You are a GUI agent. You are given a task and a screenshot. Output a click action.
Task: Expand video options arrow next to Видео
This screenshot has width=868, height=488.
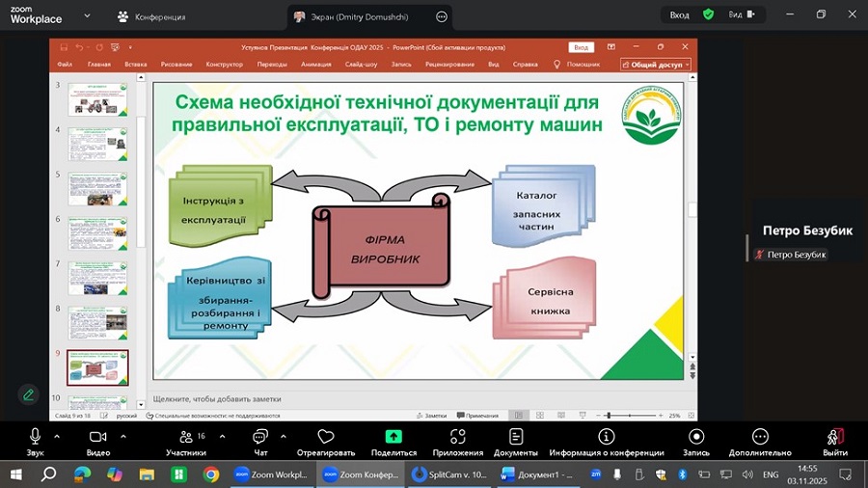tap(122, 436)
